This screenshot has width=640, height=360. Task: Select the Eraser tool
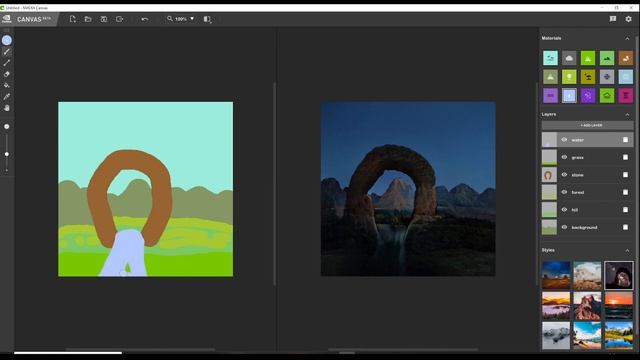(x=7, y=74)
